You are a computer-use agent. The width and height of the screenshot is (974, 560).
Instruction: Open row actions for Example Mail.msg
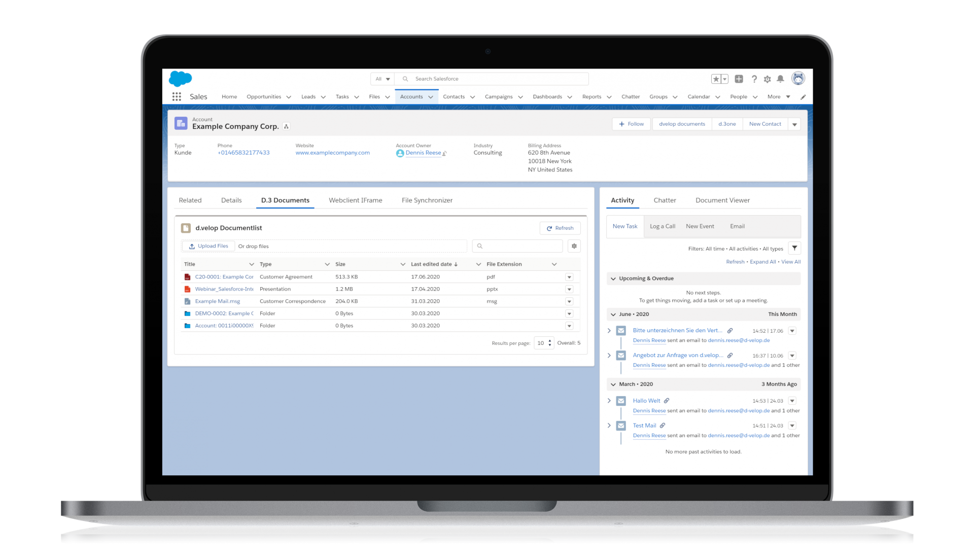point(569,301)
